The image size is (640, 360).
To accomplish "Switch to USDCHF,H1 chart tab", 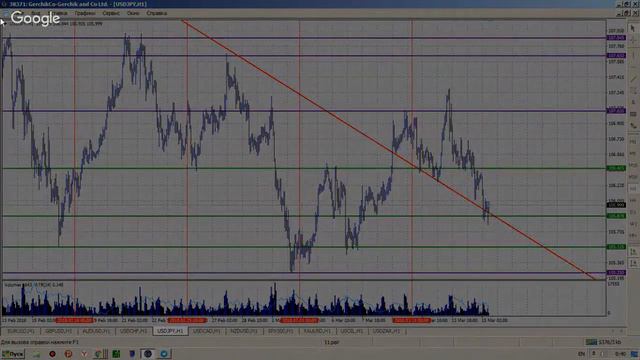I will pyautogui.click(x=133, y=331).
